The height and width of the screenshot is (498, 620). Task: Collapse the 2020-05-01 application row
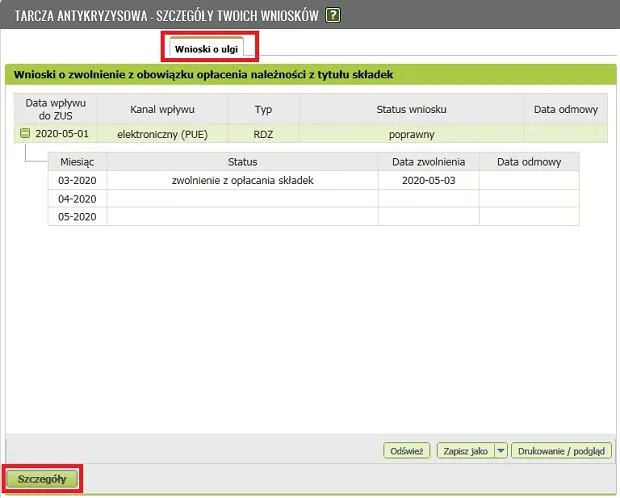click(x=26, y=133)
